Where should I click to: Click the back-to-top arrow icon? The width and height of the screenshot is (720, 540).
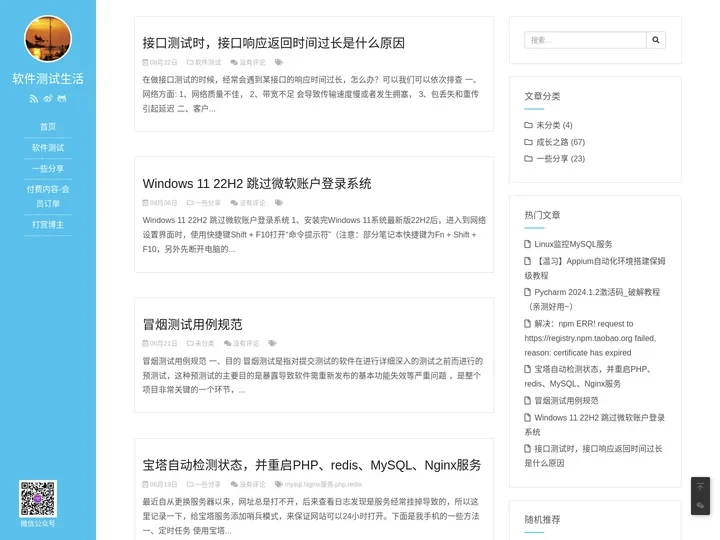point(700,487)
